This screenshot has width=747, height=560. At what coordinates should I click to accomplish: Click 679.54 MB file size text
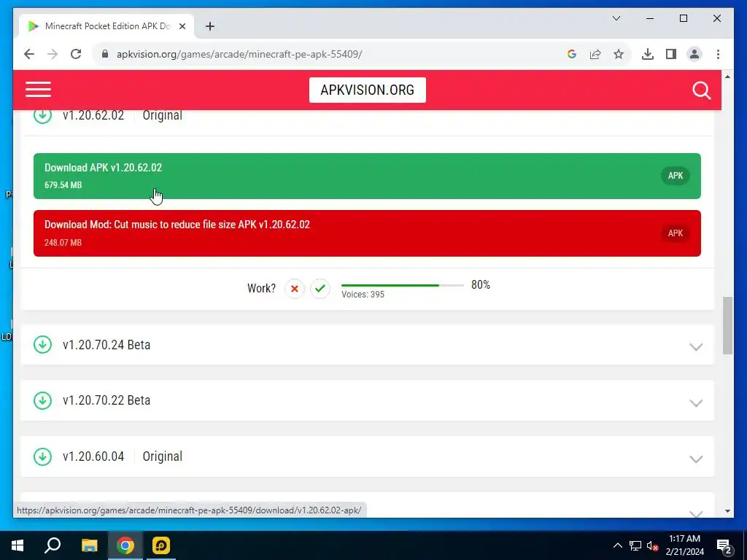click(63, 184)
